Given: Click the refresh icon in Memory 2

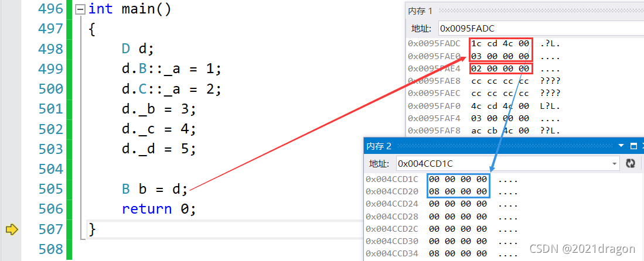Looking at the screenshot, I should (x=631, y=163).
